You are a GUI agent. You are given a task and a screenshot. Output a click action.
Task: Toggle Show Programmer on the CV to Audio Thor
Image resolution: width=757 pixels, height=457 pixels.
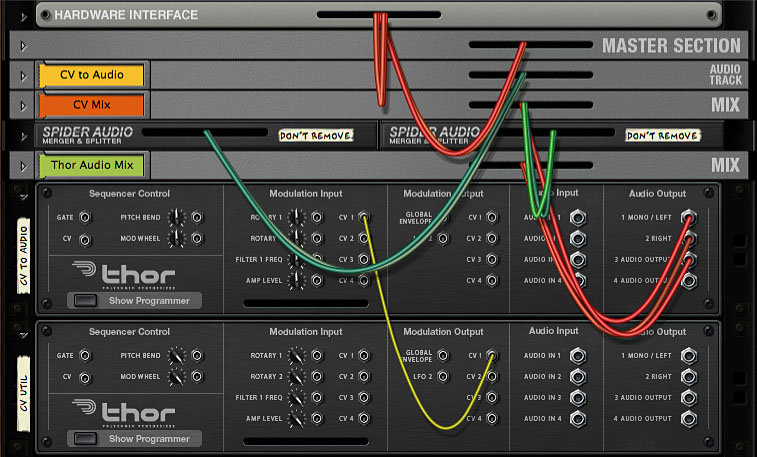(x=135, y=300)
